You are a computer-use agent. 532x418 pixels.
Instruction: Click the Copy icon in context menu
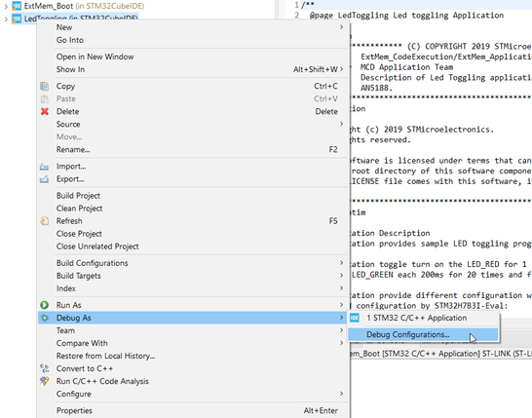click(x=45, y=86)
